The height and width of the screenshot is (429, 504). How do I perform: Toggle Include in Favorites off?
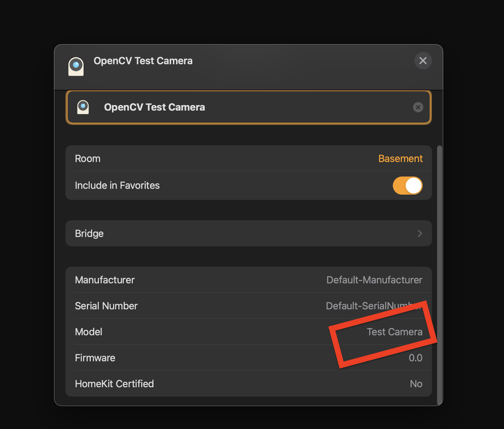pyautogui.click(x=407, y=186)
